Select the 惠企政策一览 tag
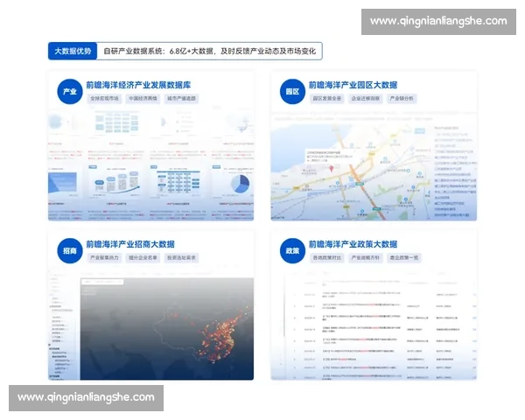The image size is (525, 420). click(x=403, y=257)
